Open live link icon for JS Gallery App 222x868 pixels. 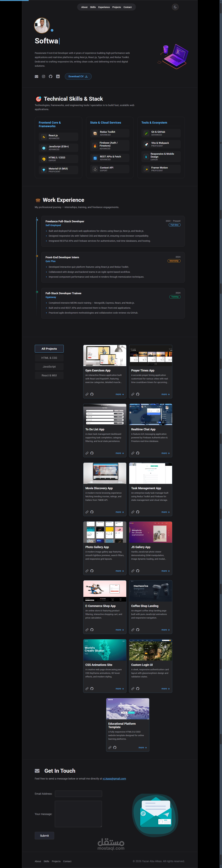133,571
